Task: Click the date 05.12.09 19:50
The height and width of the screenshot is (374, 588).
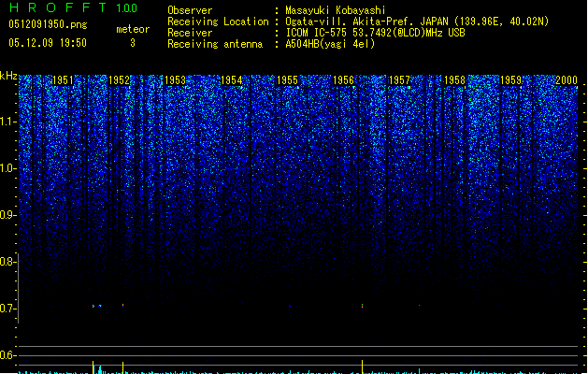Action: (x=48, y=43)
